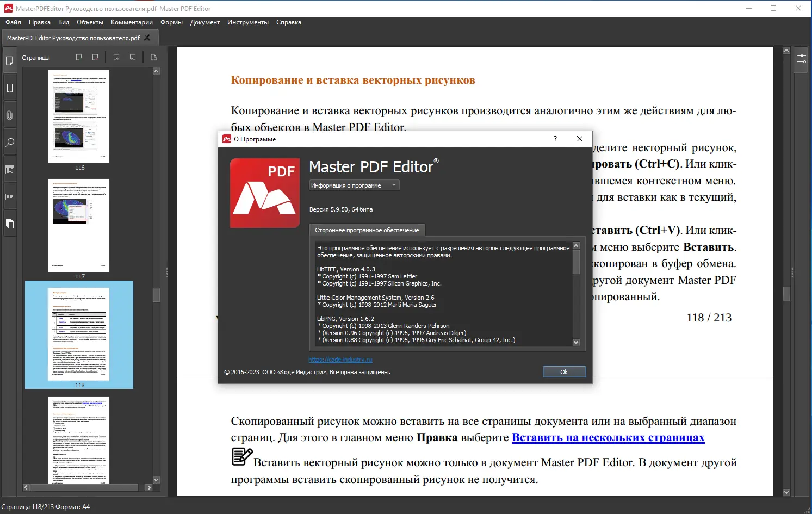Click the first icon in the Страницы toolbar

tap(79, 57)
